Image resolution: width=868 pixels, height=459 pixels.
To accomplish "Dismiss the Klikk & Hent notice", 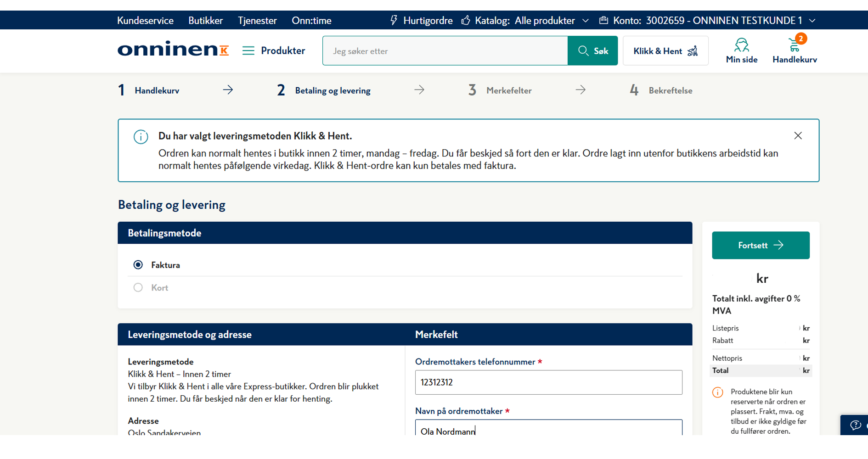I will [x=798, y=135].
